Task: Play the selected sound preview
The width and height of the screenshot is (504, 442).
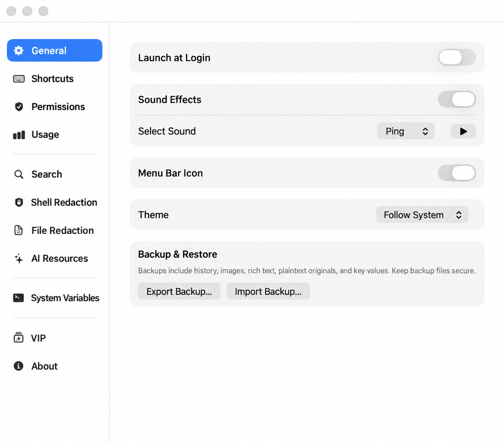Action: click(x=463, y=131)
